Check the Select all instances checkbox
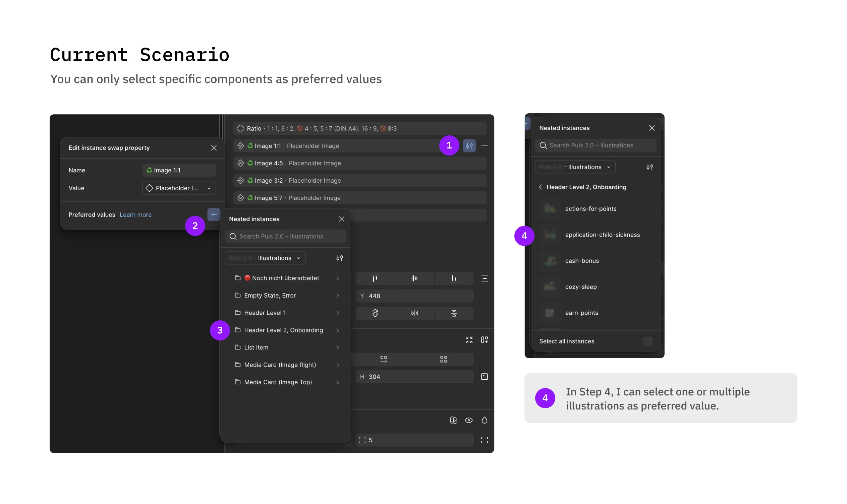 tap(647, 341)
